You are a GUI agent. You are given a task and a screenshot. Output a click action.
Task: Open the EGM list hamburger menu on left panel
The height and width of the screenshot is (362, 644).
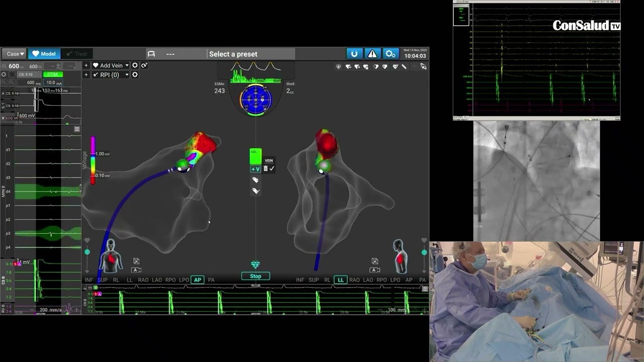77,129
